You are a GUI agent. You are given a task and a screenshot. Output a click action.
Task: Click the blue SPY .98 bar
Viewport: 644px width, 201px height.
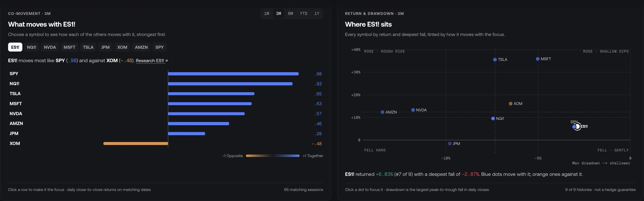coord(233,74)
